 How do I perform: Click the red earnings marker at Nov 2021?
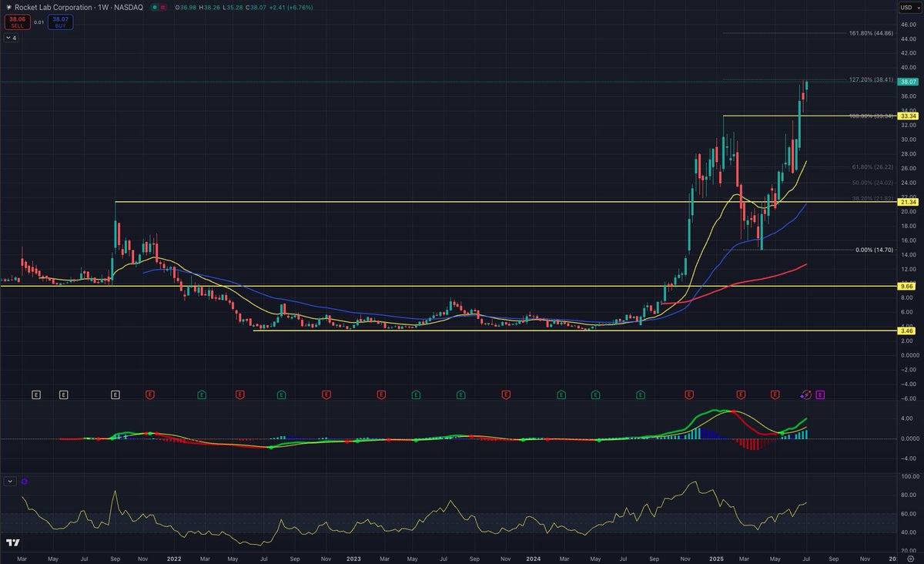point(149,394)
